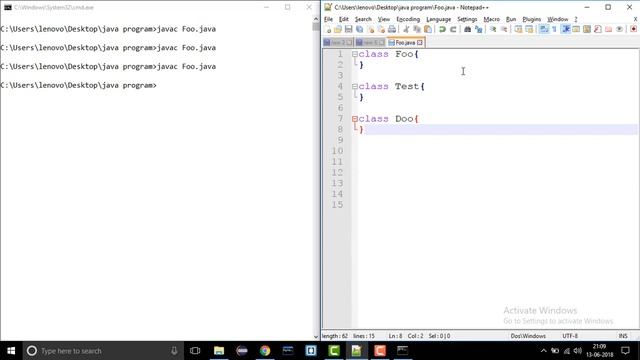The width and height of the screenshot is (640, 360).
Task: Open Task View from the taskbar
Action: (195, 351)
